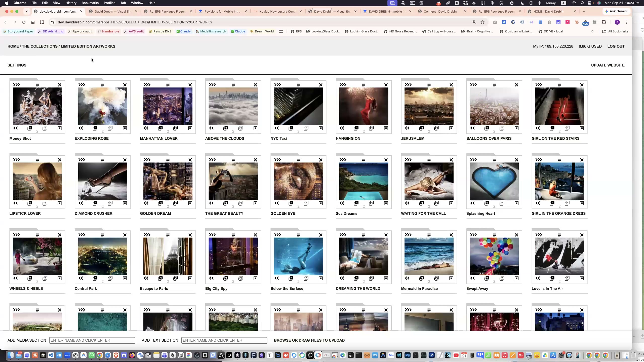Open the Bookmarks menu in the menu bar
Image resolution: width=644 pixels, height=362 pixels.
90,3
